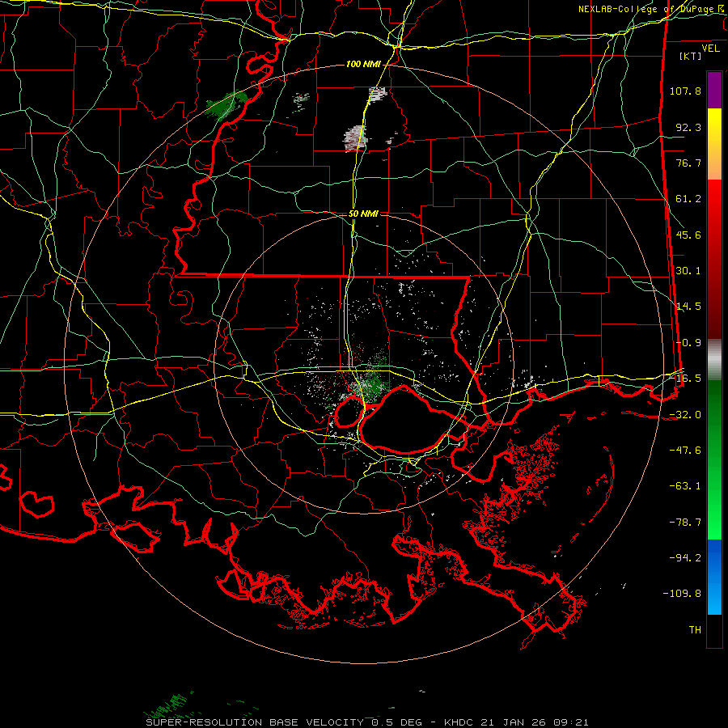Click the TH legend label
The width and height of the screenshot is (728, 728).
click(x=695, y=630)
